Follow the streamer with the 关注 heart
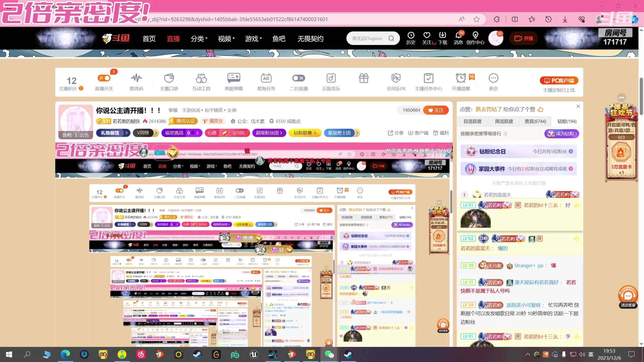This screenshot has height=362, width=644. click(x=436, y=110)
